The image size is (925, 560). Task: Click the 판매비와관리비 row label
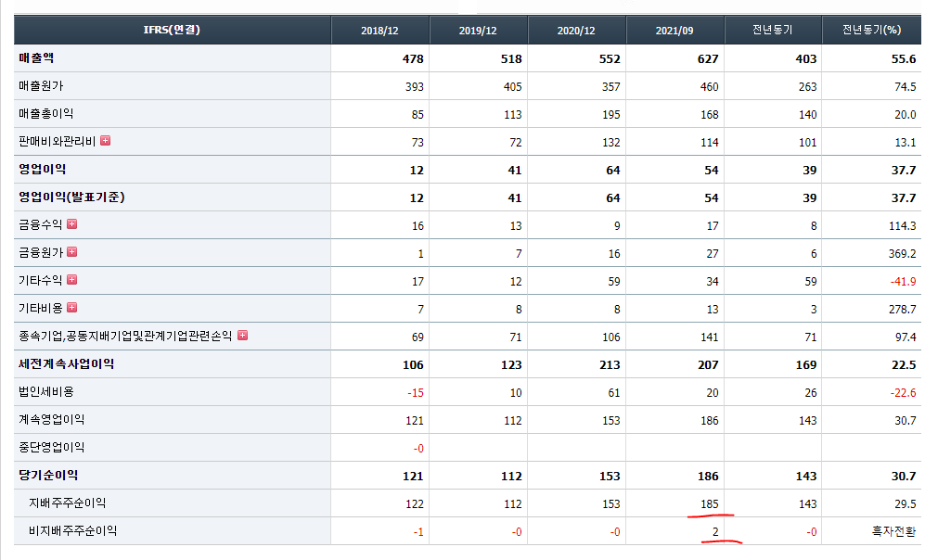click(x=57, y=141)
